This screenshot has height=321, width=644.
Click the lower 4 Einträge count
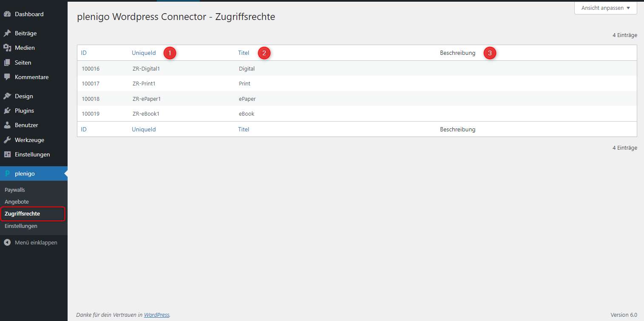[625, 148]
